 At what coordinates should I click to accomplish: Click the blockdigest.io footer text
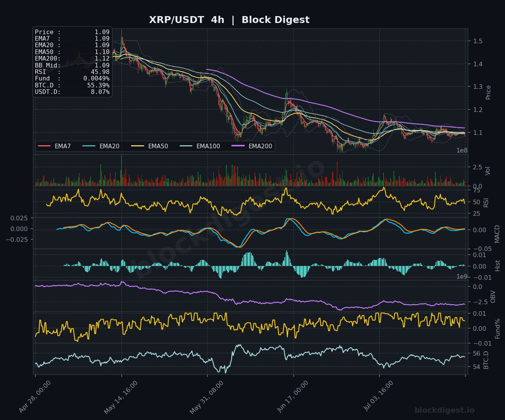click(x=444, y=410)
